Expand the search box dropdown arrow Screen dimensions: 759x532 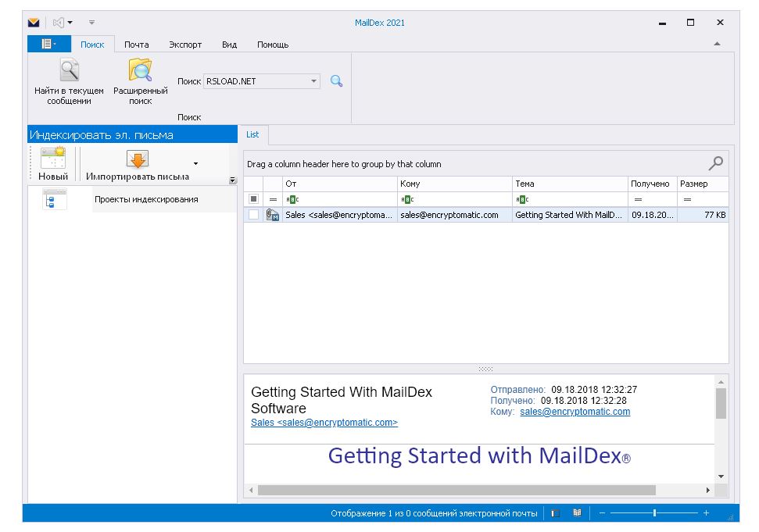coord(313,81)
